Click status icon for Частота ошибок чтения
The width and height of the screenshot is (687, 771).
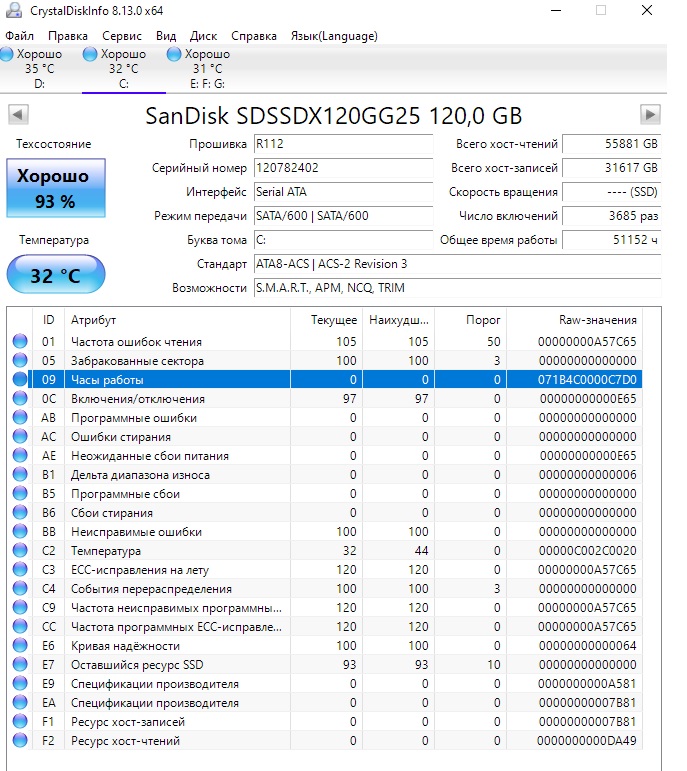click(20, 341)
